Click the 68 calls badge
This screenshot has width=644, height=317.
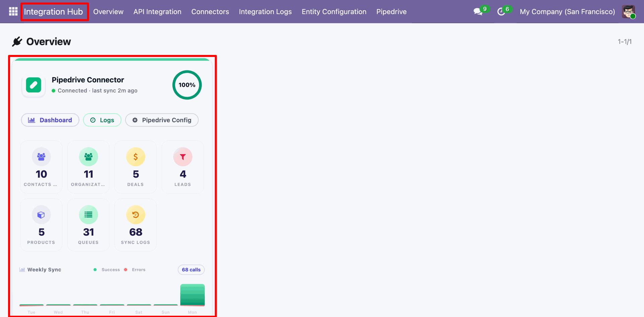[x=191, y=270]
